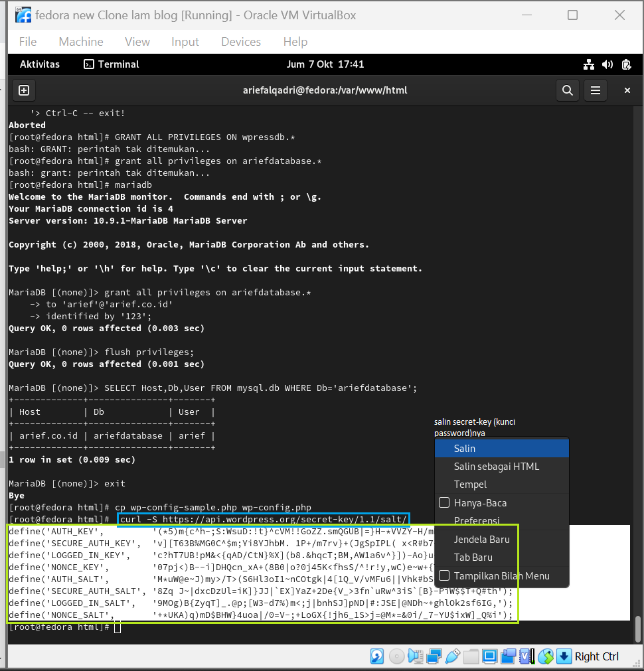Click the hard disk activity indicator icon
Image resolution: width=644 pixels, height=671 pixels.
pyautogui.click(x=377, y=656)
